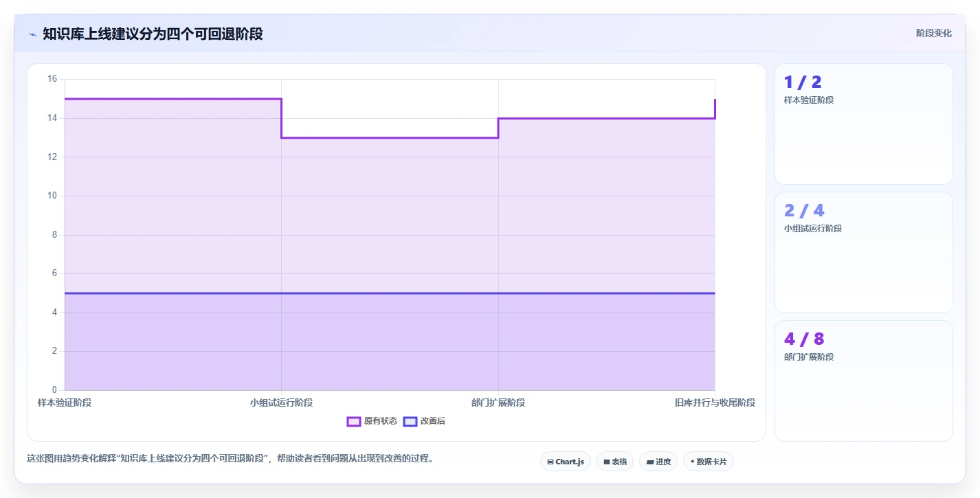Toggle the 原有状态 legend color box
The width and height of the screenshot is (980, 498).
pos(354,421)
